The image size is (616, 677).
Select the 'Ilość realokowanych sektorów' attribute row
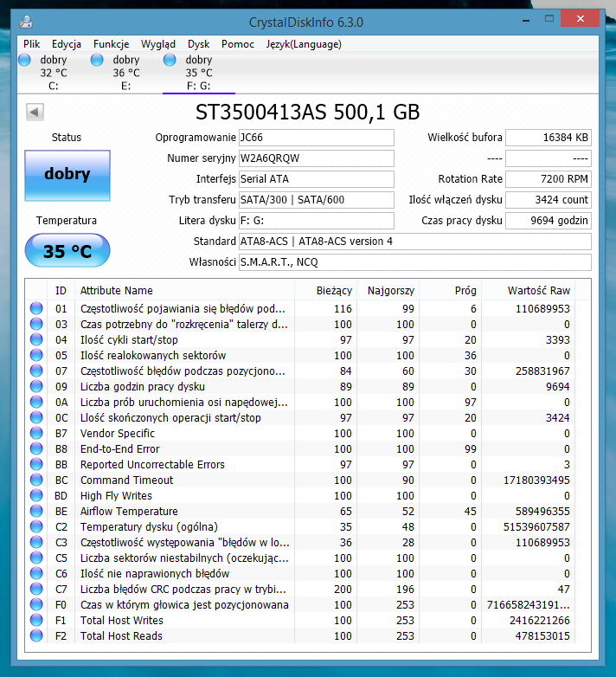pos(300,355)
